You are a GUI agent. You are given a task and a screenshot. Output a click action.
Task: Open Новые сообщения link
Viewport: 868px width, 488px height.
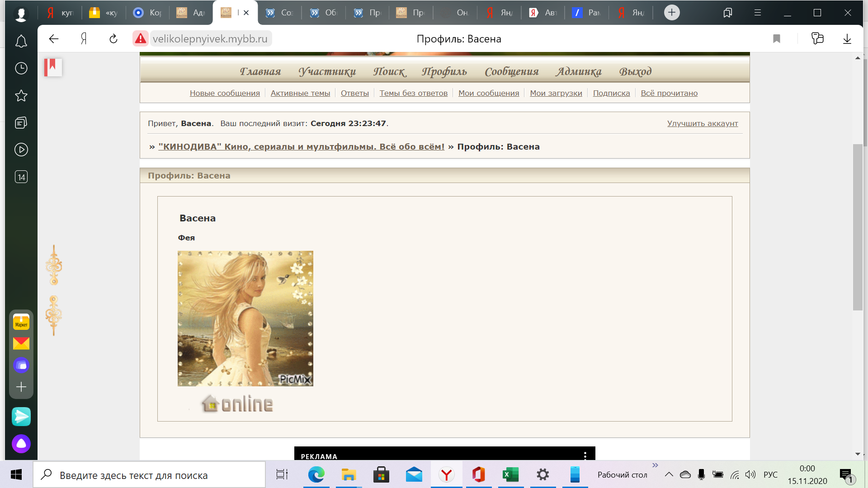225,93
